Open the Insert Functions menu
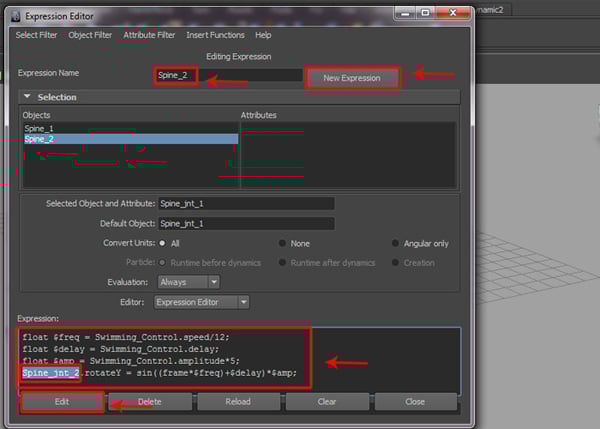The image size is (600, 429). coord(215,35)
